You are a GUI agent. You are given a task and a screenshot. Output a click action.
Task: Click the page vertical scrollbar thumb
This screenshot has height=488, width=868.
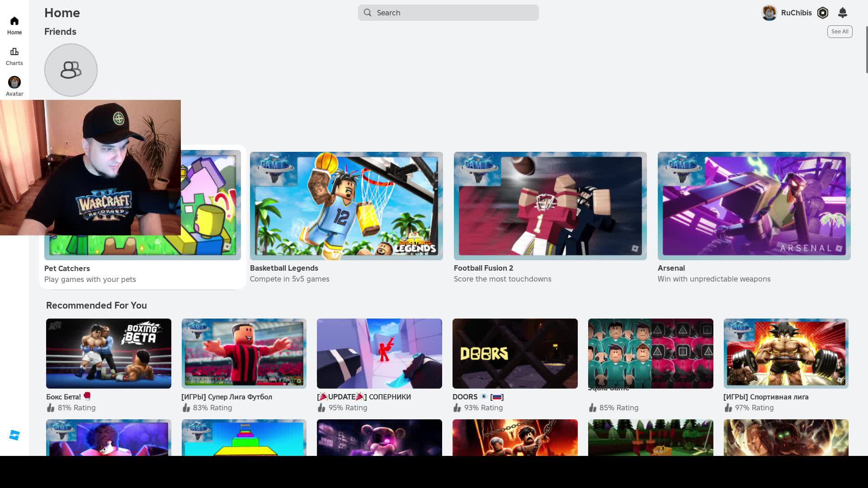pyautogui.click(x=866, y=50)
